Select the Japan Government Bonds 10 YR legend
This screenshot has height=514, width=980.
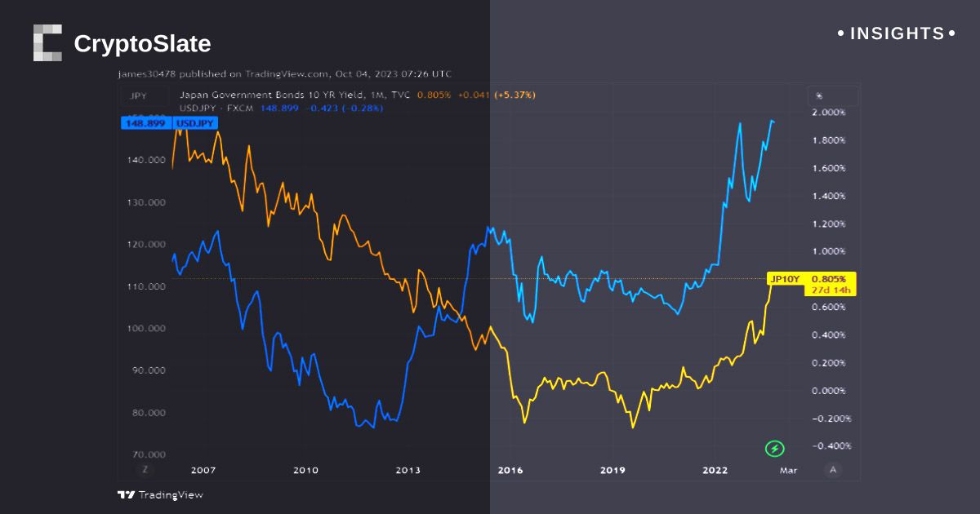[294, 95]
